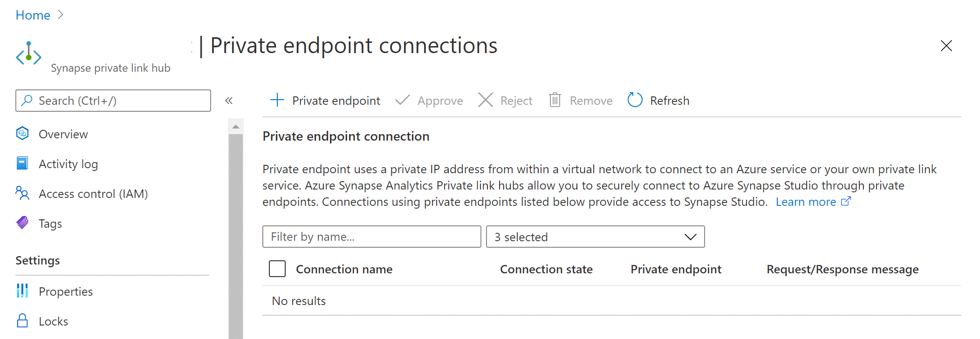Click the Tags icon in sidebar
This screenshot has height=339, width=980.
coord(22,223)
